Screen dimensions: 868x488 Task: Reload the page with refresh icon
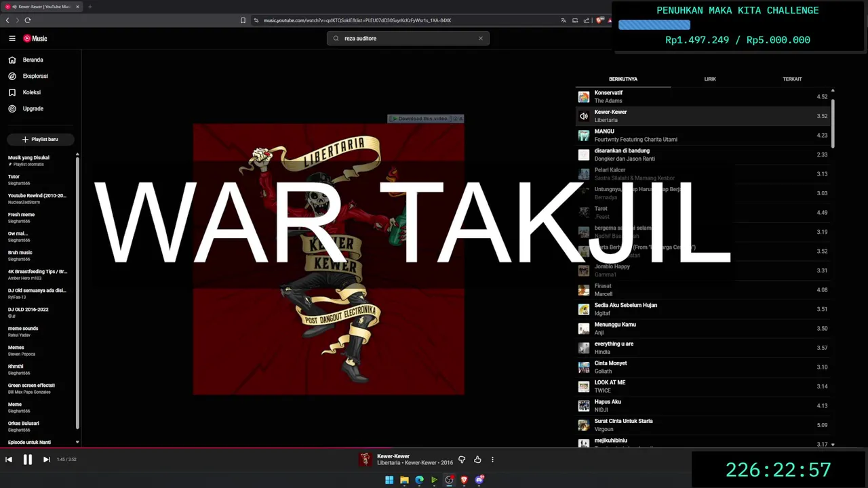click(x=28, y=20)
